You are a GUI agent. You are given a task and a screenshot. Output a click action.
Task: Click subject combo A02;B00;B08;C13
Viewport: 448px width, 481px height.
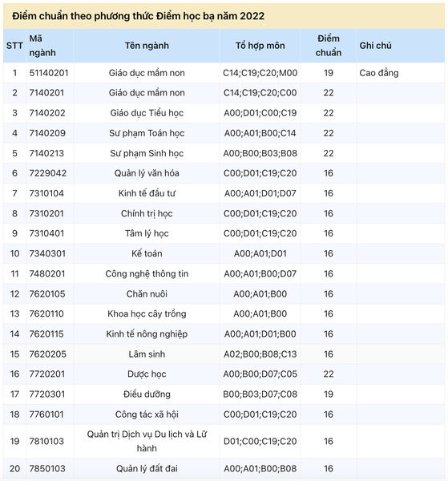click(260, 354)
